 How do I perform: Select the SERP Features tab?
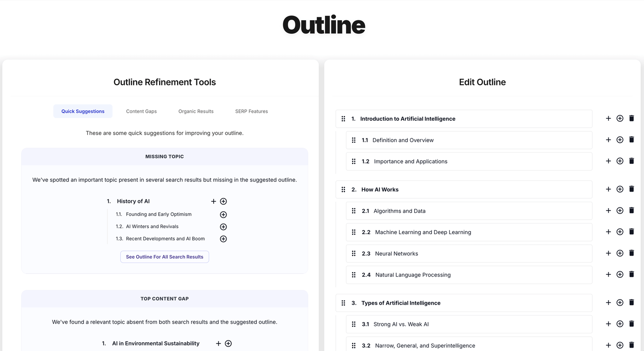click(251, 111)
